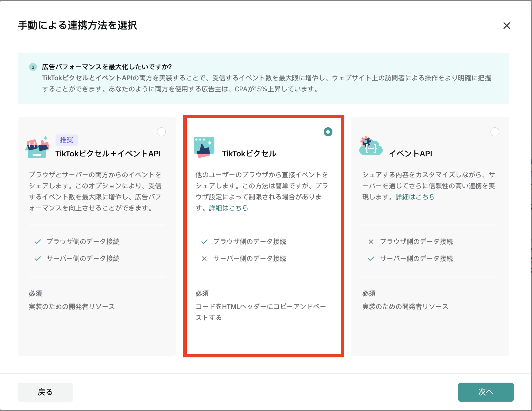Open 詳細はこちら link in TikTokピクセル card

(x=228, y=208)
